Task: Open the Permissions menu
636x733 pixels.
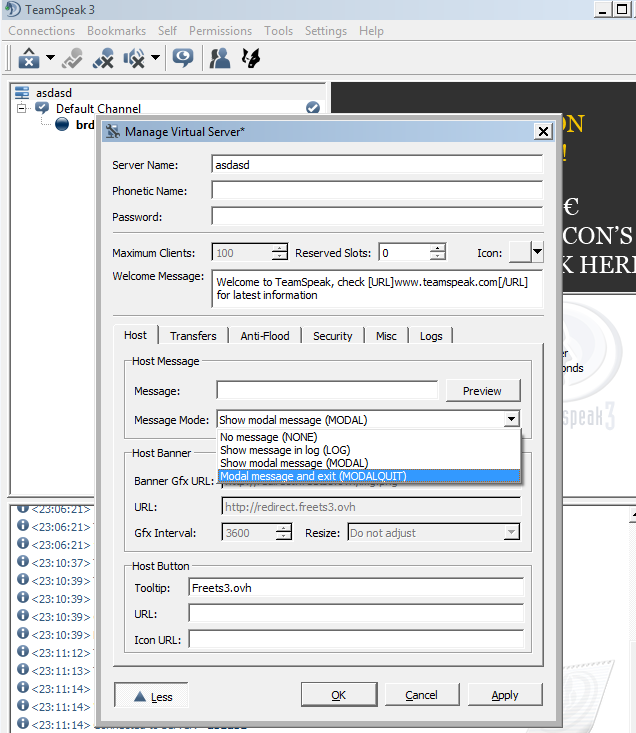Action: pos(220,31)
